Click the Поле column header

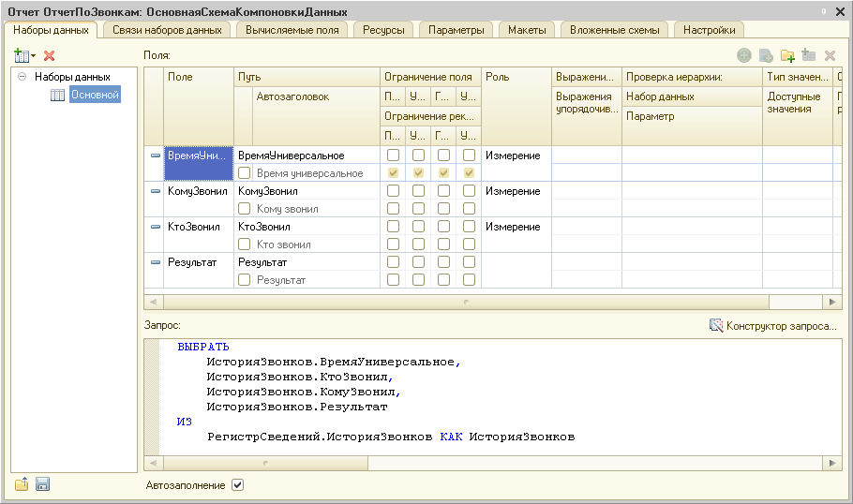(x=199, y=106)
